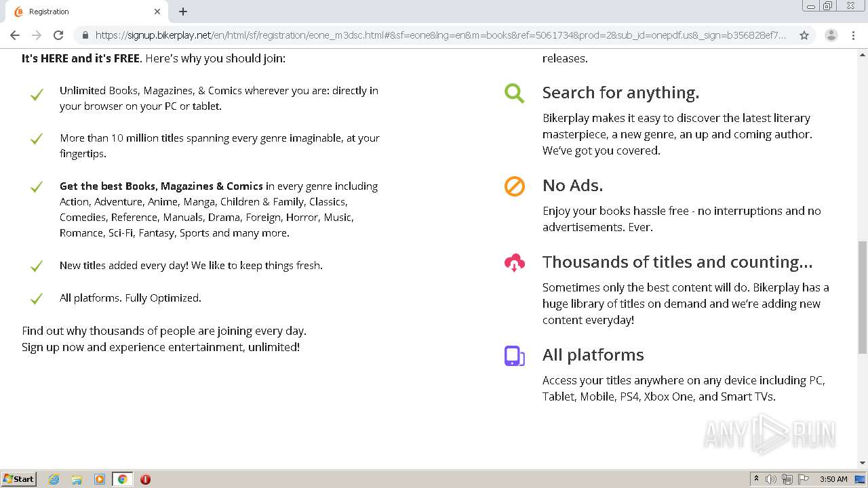The image size is (868, 488).
Task: Click the "It's HERE and it's FREE" text
Action: [x=81, y=58]
